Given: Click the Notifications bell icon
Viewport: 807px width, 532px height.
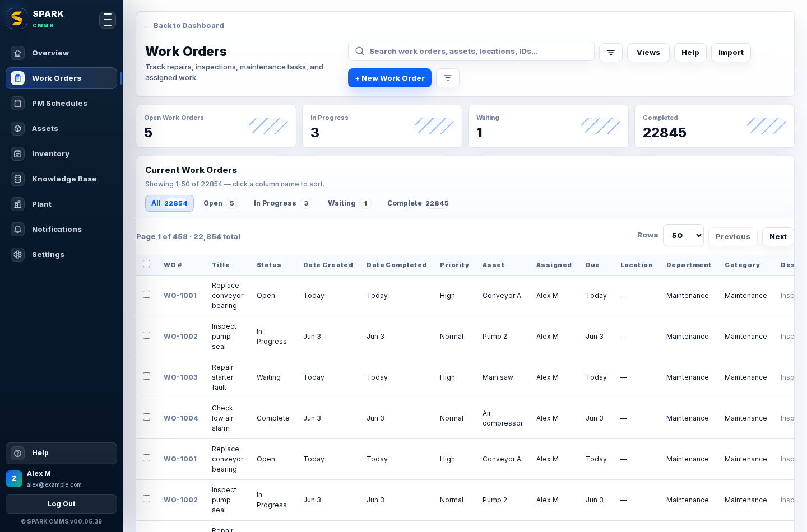Looking at the screenshot, I should point(18,230).
